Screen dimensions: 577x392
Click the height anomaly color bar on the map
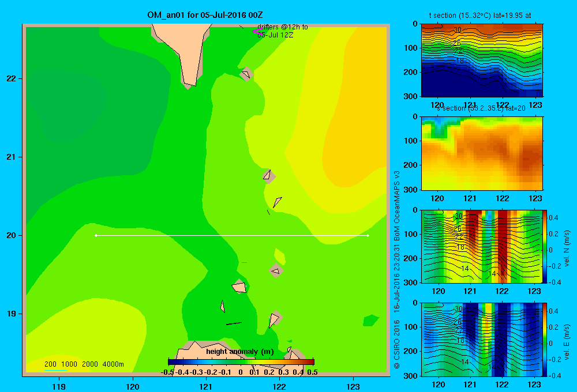pos(241,362)
